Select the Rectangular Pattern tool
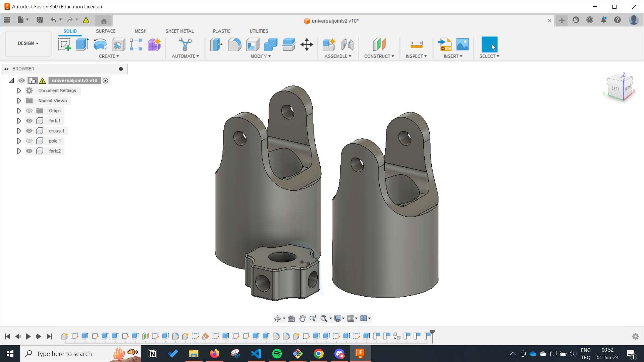Screen dimensions: 644x362 (136, 44)
